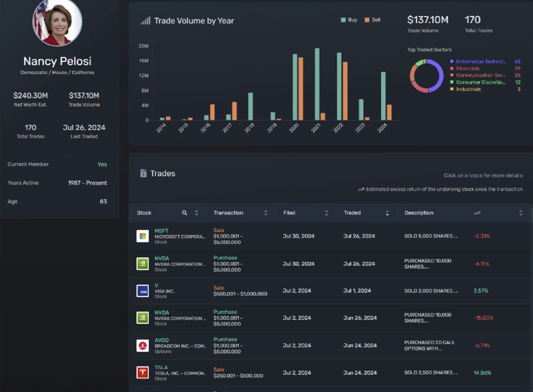Click the Broadcom logo icon
This screenshot has width=533, height=392.
(142, 345)
